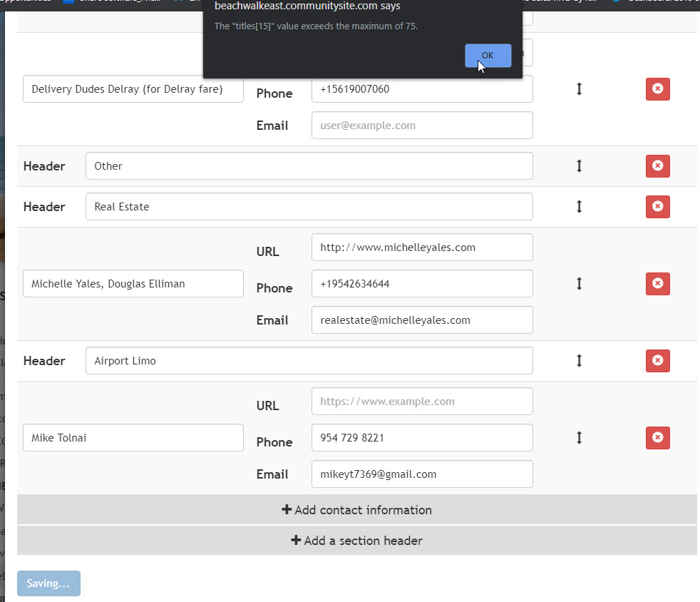Edit the Michelle Yales, Douglas Elliman name field
700x602 pixels.
[133, 284]
